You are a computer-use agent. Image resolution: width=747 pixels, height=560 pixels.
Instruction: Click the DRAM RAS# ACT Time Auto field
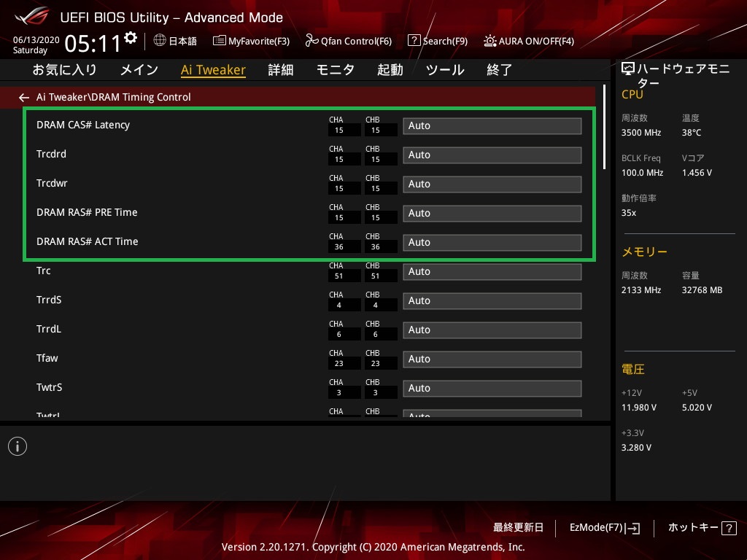point(492,242)
